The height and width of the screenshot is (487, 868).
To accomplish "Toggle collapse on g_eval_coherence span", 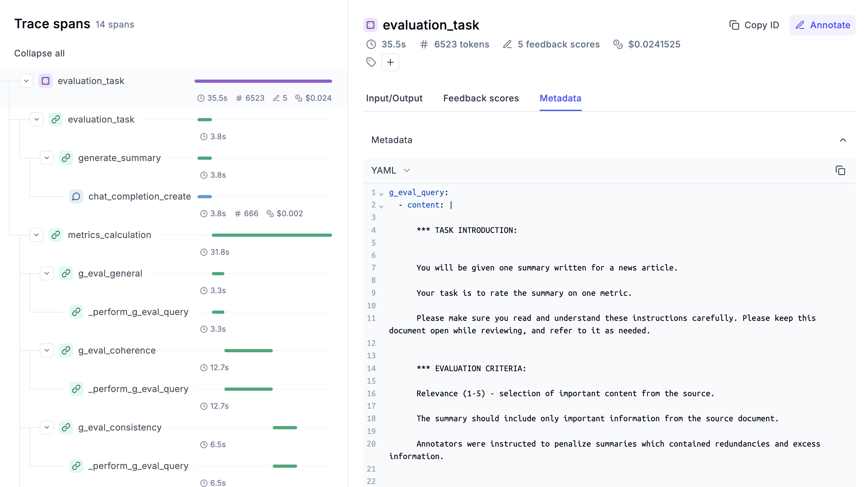I will tap(46, 350).
